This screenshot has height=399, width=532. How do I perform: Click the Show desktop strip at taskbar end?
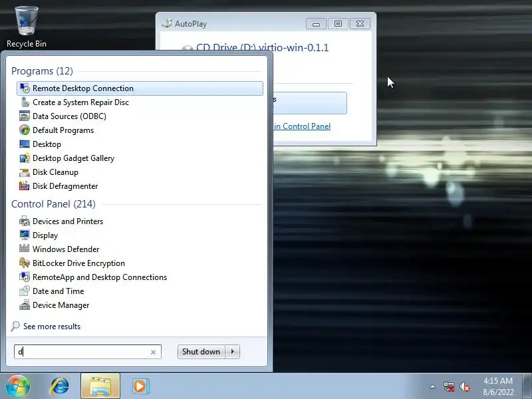coord(527,386)
